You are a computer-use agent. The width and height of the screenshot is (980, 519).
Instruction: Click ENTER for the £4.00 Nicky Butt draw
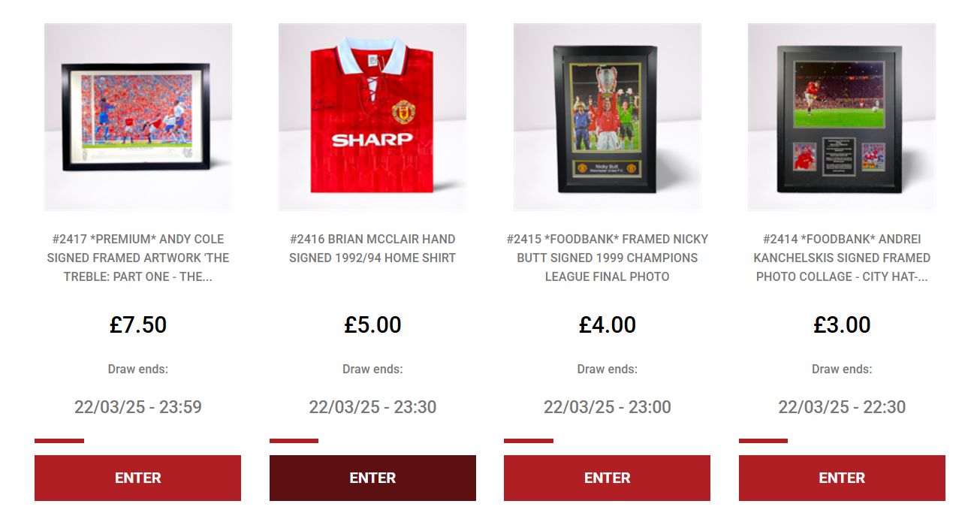tap(608, 478)
